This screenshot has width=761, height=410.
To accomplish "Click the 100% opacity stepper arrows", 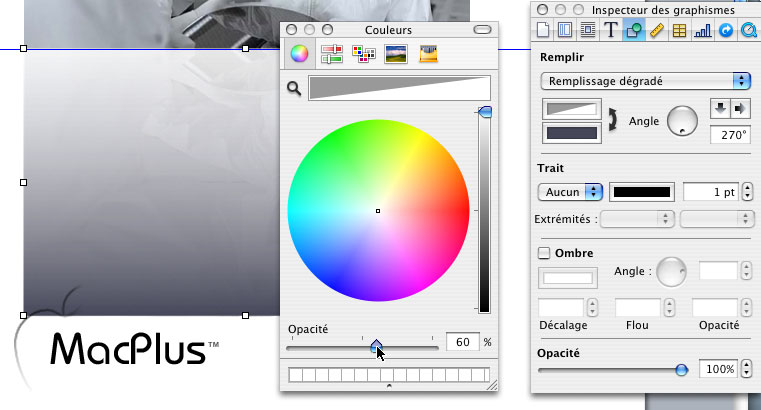I will pyautogui.click(x=746, y=369).
